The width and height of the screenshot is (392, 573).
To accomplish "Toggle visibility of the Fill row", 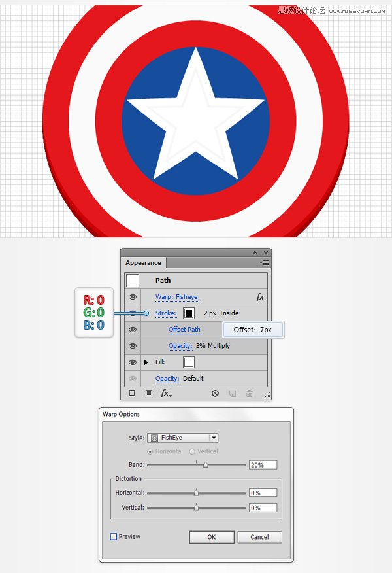I will (x=133, y=362).
